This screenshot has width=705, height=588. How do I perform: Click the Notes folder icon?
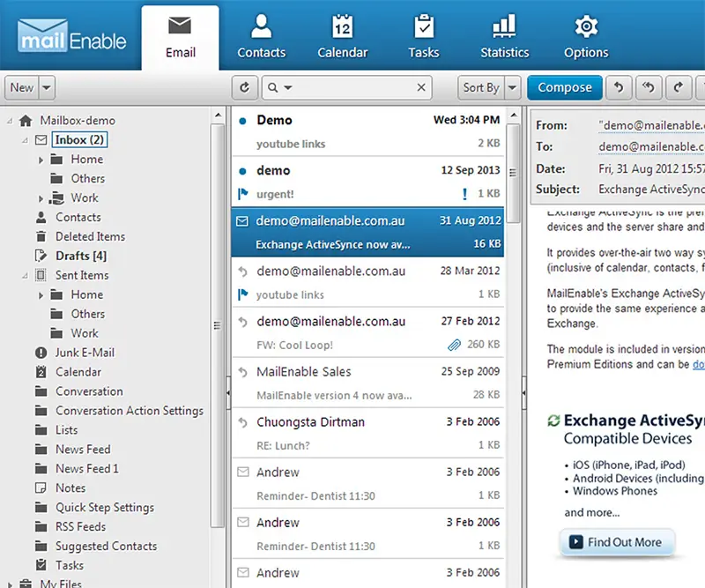(x=41, y=488)
